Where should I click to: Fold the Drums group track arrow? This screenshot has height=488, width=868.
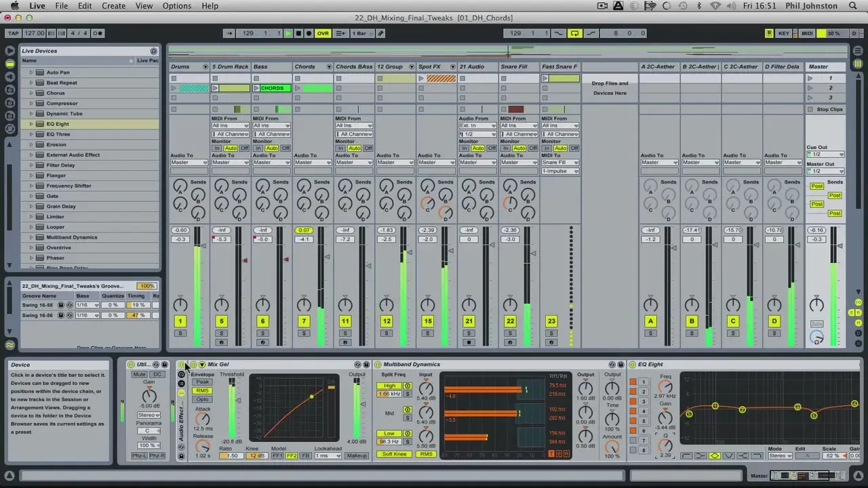(x=205, y=67)
